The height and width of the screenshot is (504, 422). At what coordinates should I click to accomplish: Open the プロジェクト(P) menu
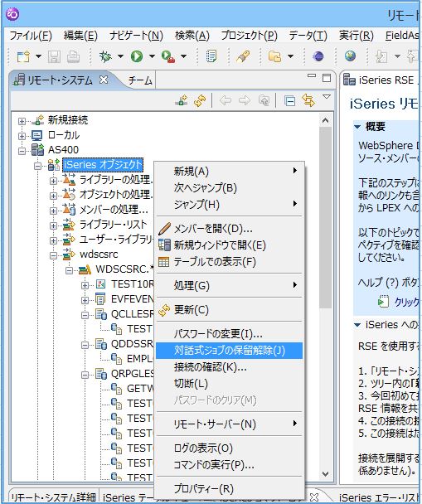(x=249, y=36)
